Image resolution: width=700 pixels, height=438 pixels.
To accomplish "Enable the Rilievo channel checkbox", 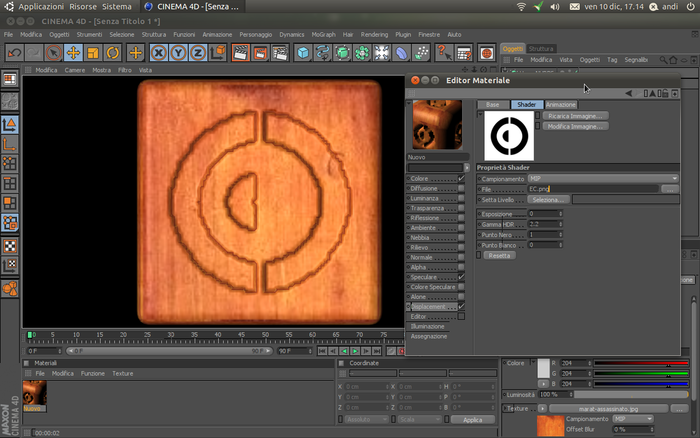I will click(x=461, y=247).
